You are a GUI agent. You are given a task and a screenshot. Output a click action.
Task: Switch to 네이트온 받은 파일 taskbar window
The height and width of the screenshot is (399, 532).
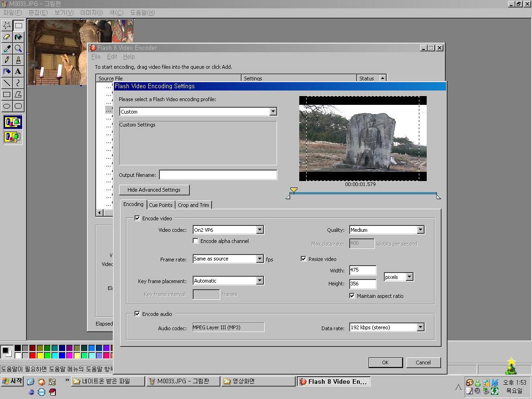pyautogui.click(x=108, y=381)
